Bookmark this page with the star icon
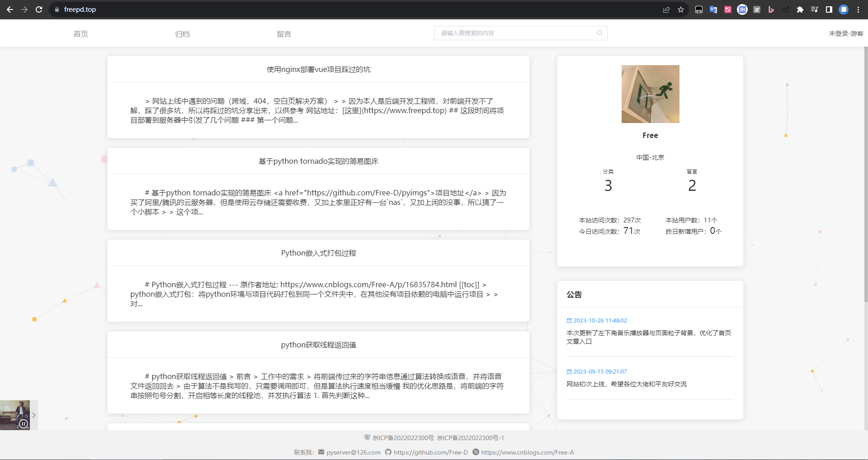The width and height of the screenshot is (868, 460). tap(681, 9)
